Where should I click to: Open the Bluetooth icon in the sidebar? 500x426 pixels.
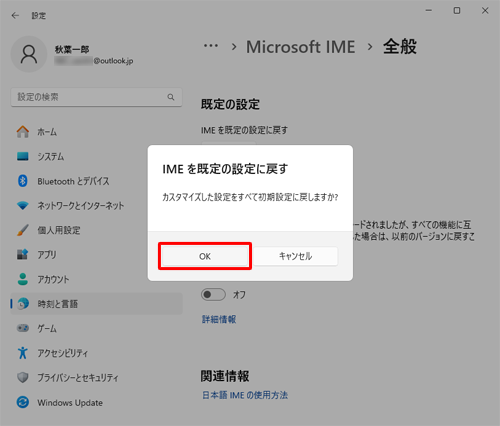[x=23, y=181]
